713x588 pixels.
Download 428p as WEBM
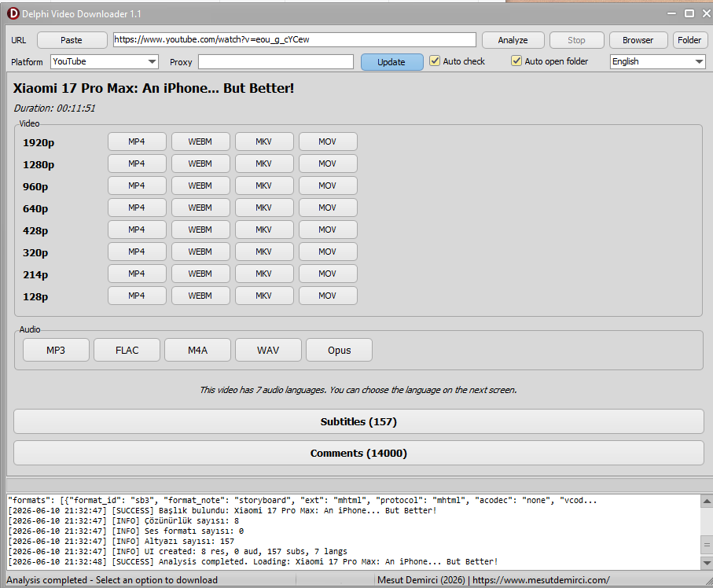pyautogui.click(x=200, y=230)
